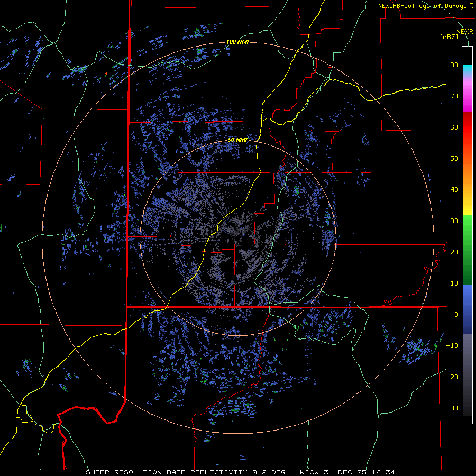The width and height of the screenshot is (476, 476).
Task: Click the 10 dBZ scale value
Action: click(454, 283)
